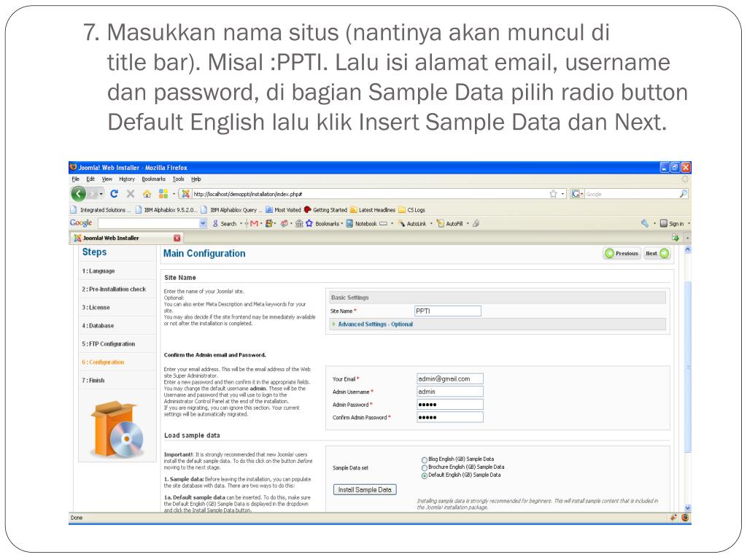Click the green Back arrow button

tap(79, 194)
